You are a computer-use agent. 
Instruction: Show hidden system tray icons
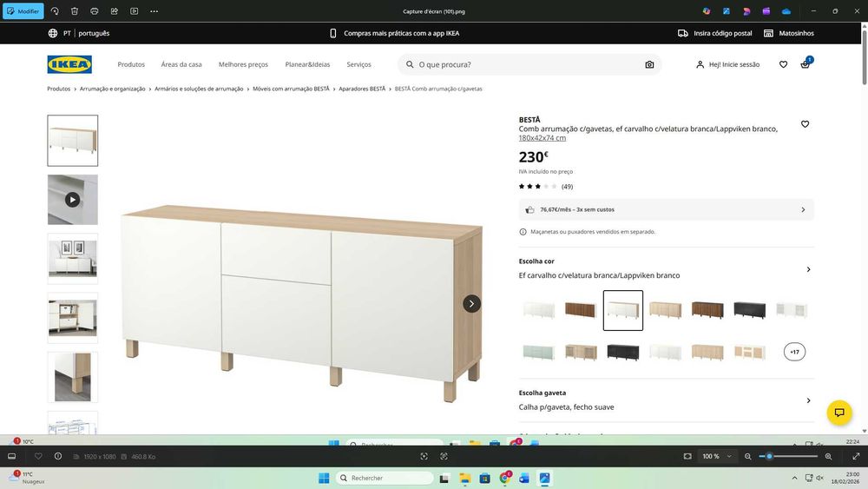(794, 478)
